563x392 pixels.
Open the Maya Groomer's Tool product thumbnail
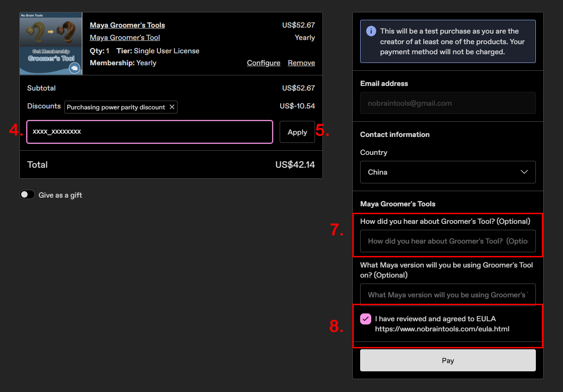(51, 44)
